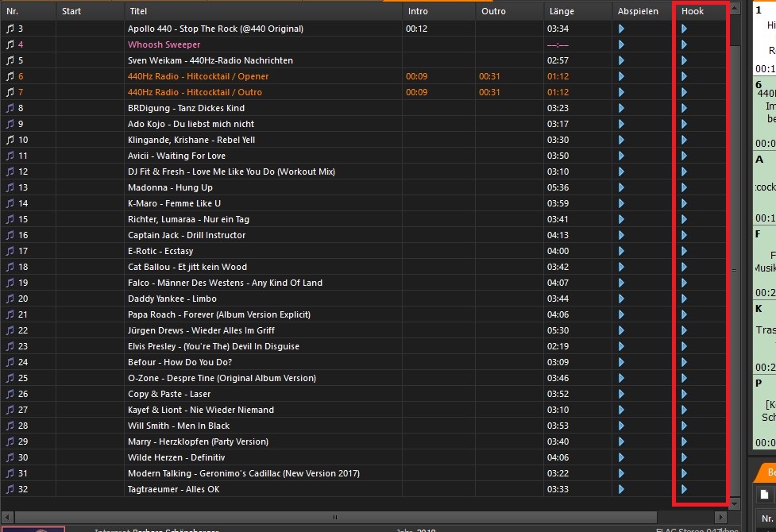The width and height of the screenshot is (776, 532).
Task: Click music note icon of Kayef & Liont row
Action: pos(10,410)
